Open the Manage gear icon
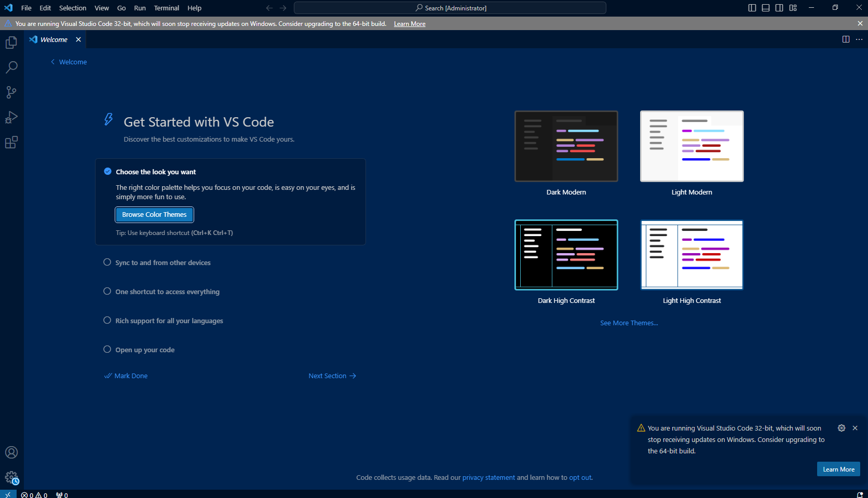 pos(11,477)
